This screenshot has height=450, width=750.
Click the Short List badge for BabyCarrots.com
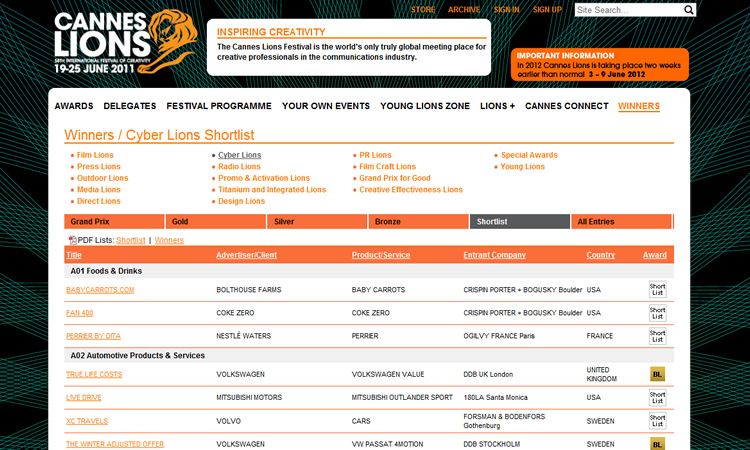pos(657,290)
